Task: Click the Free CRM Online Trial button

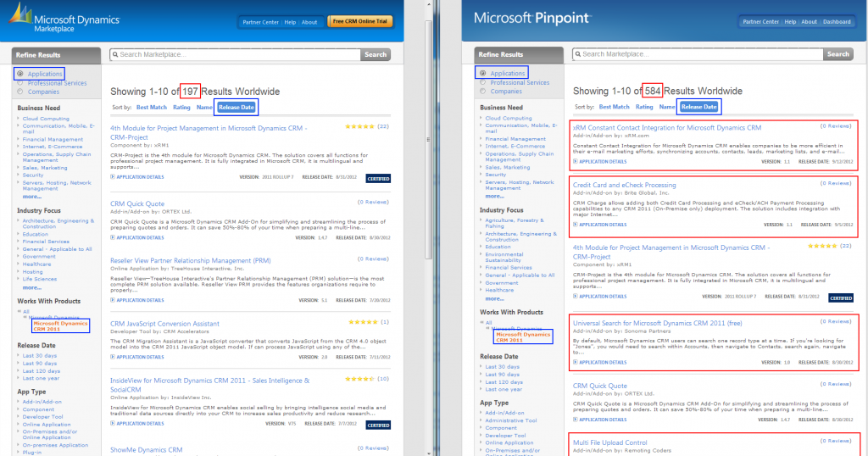Action: tap(360, 21)
